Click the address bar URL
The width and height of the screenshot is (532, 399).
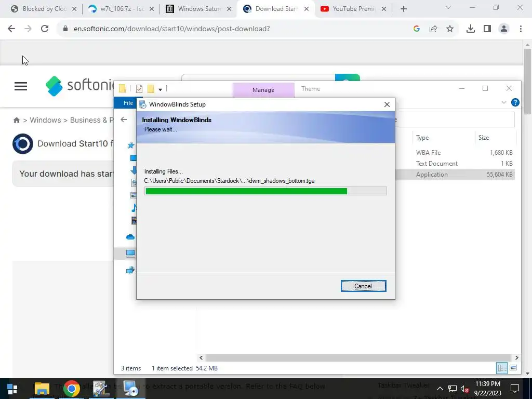[171, 29]
